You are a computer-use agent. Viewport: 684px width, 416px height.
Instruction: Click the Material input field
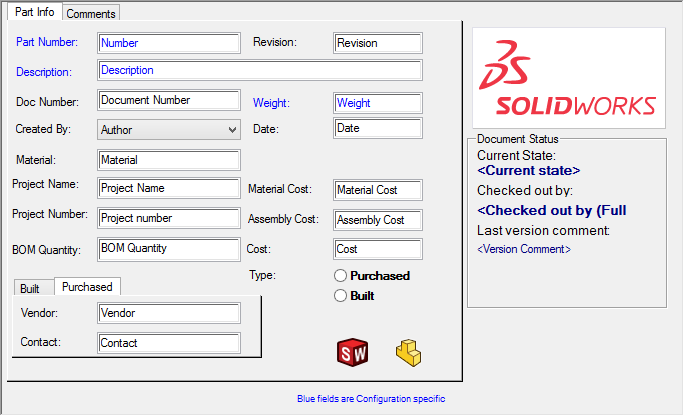click(169, 160)
